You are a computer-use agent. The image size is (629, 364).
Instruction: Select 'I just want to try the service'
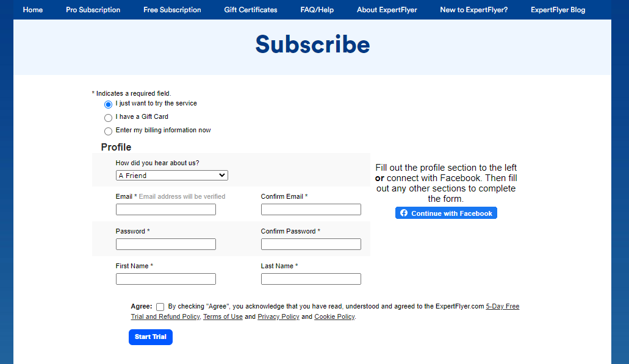108,104
